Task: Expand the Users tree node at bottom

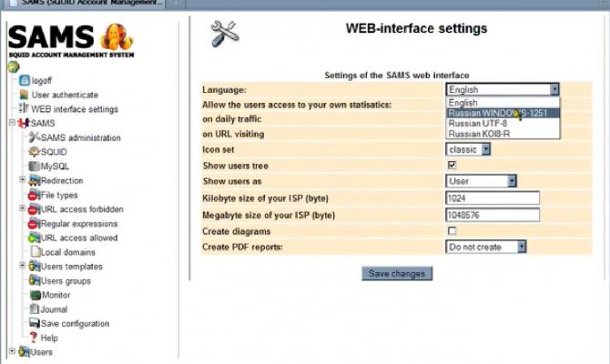Action: pyautogui.click(x=12, y=351)
